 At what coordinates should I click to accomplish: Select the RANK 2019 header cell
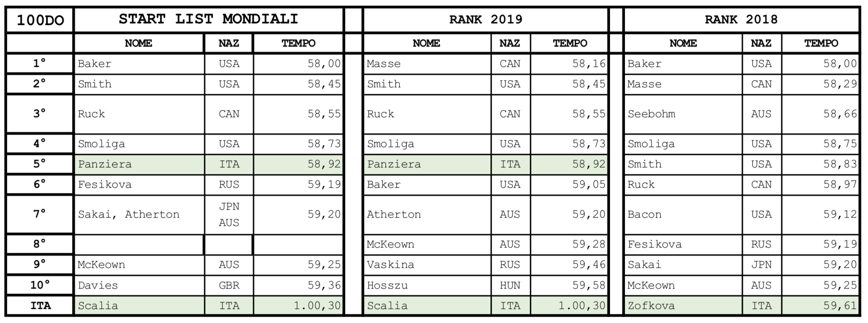(x=485, y=20)
